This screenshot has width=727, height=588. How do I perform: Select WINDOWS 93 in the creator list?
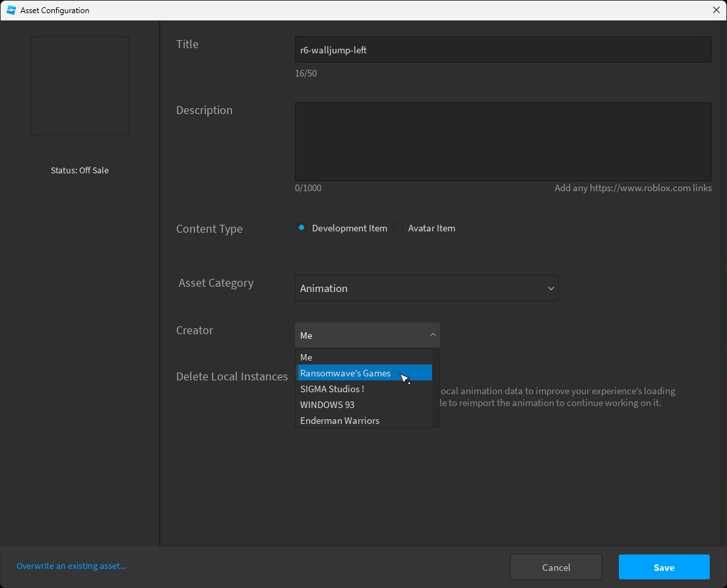point(364,405)
